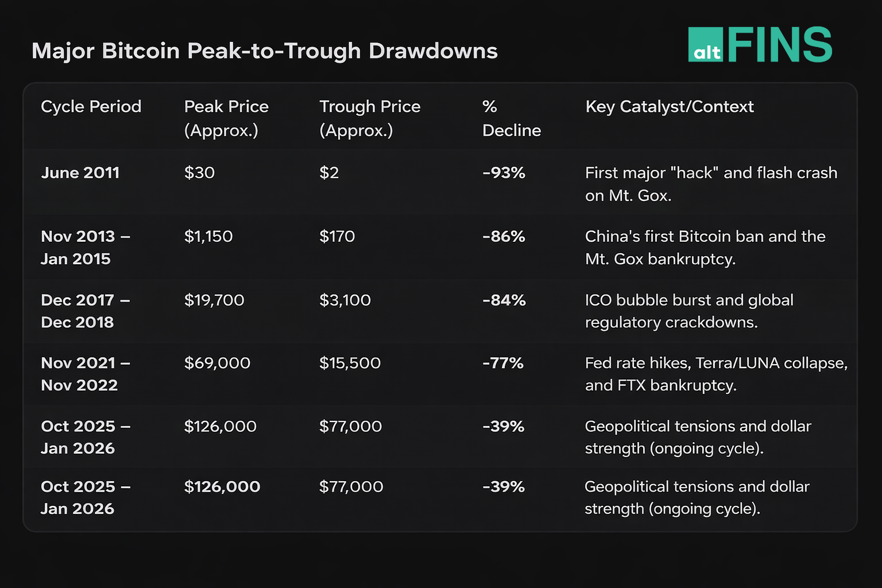Viewport: 882px width, 588px height.
Task: Click the -77% decline value
Action: pyautogui.click(x=502, y=363)
